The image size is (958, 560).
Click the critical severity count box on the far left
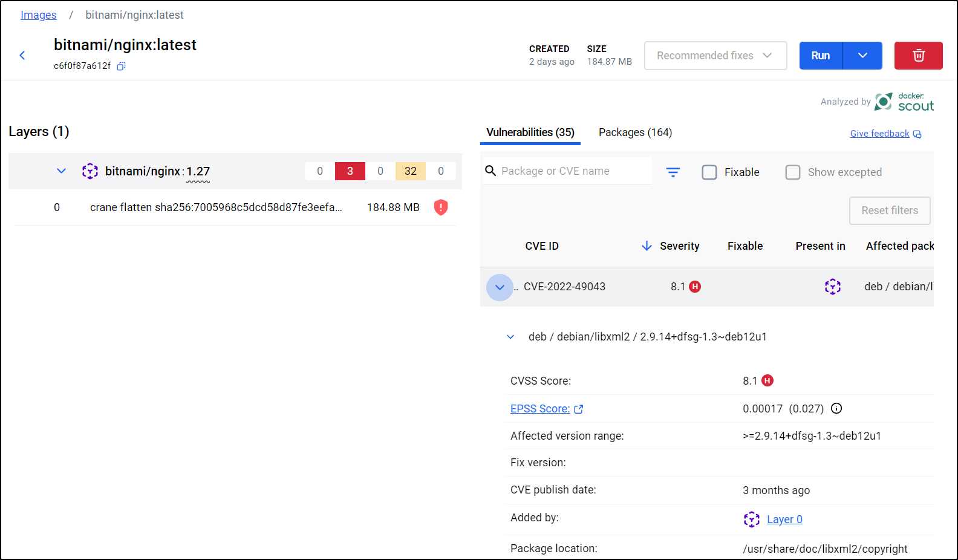pos(320,171)
